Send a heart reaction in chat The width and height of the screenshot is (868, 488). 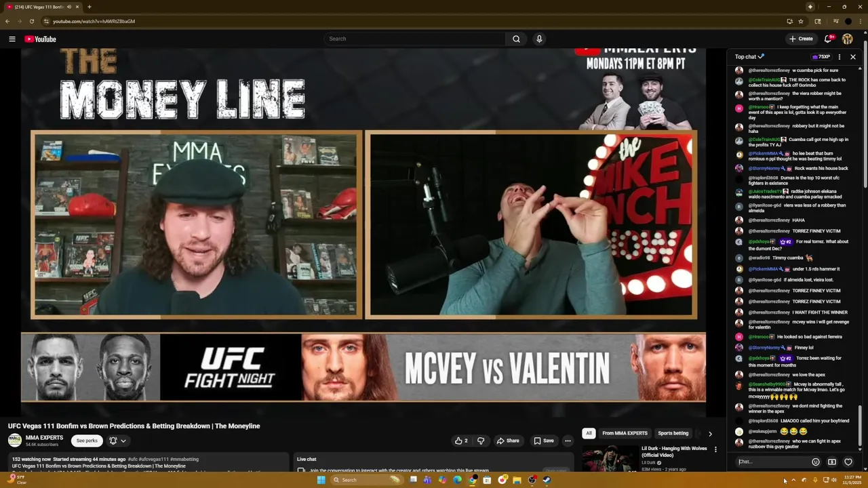pyautogui.click(x=848, y=462)
